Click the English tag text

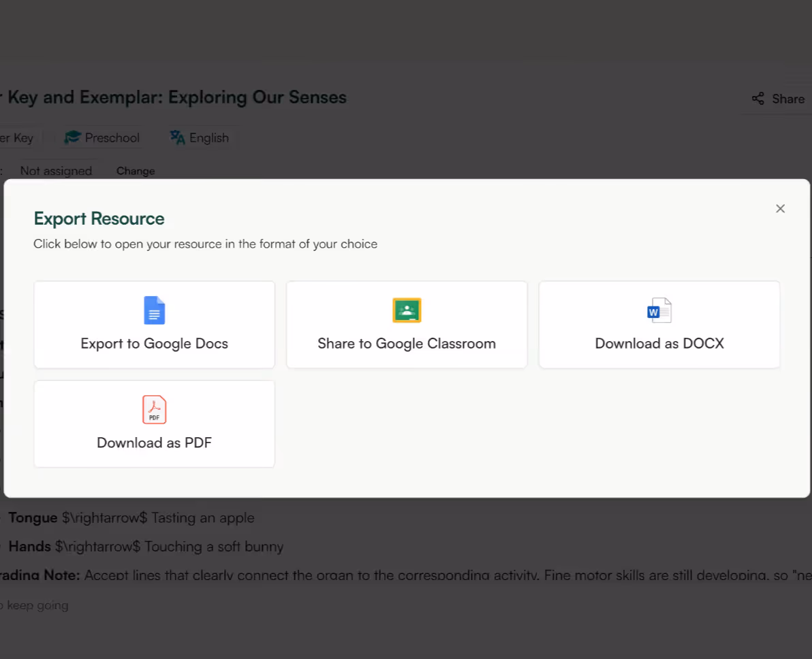click(209, 138)
